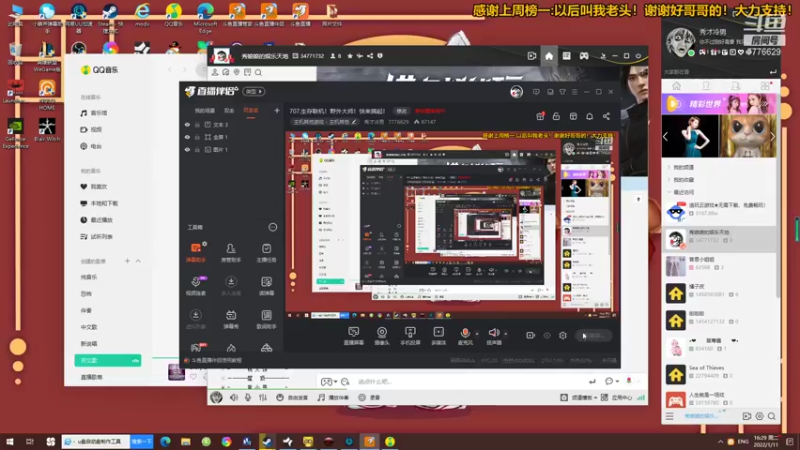Mute the 麦克风 microphone in stream companion

(x=465, y=336)
